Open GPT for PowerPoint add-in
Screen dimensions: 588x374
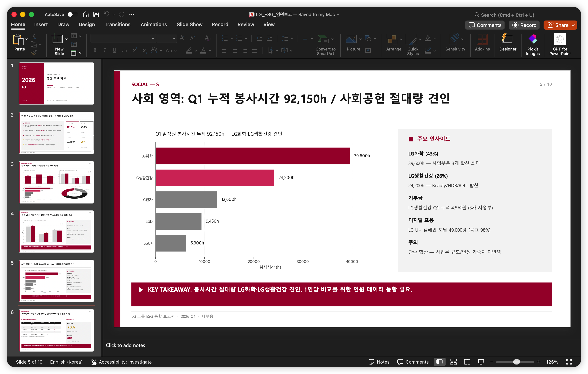coord(560,44)
